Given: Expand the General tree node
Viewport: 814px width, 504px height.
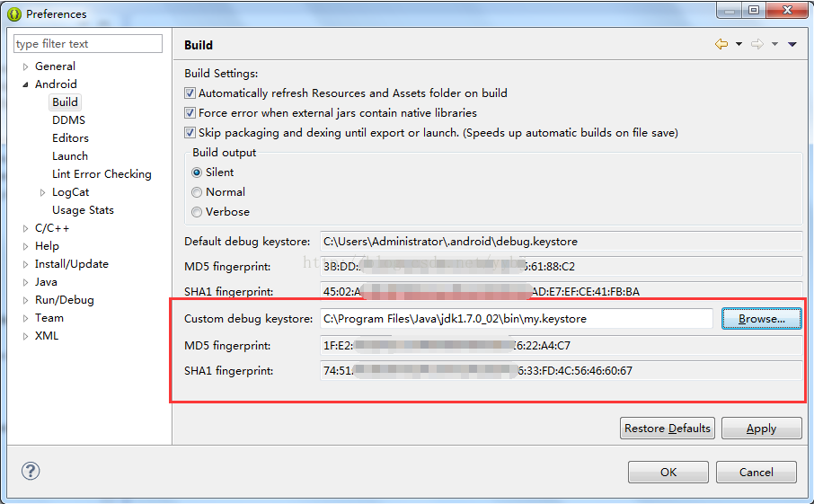Looking at the screenshot, I should 25,66.
